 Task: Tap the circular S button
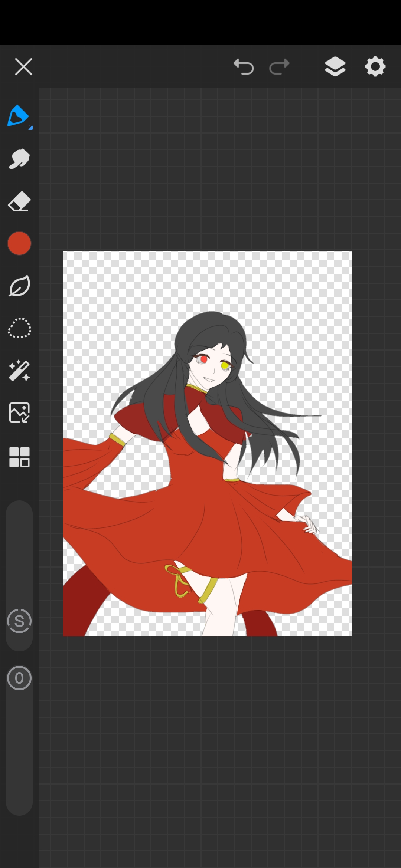[19, 621]
